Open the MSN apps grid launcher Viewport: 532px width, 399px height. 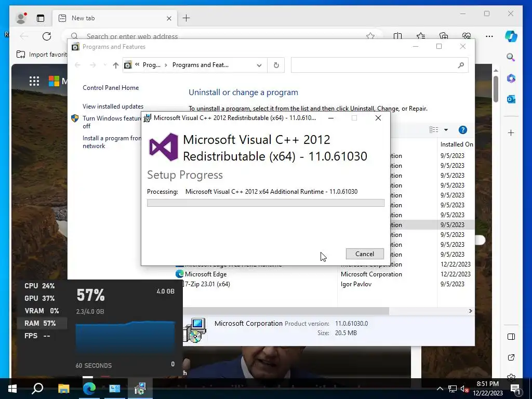pos(34,81)
